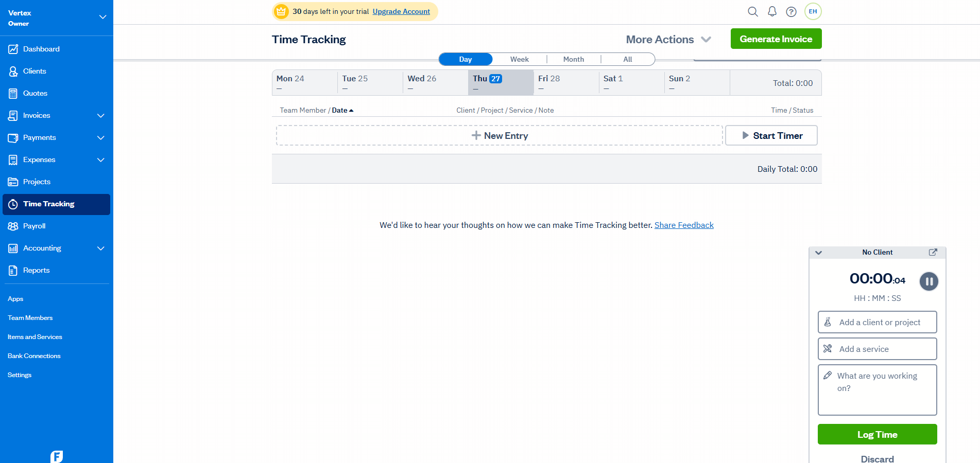The image size is (980, 463).
Task: Open Dashboard using its sidebar icon
Action: (x=13, y=48)
